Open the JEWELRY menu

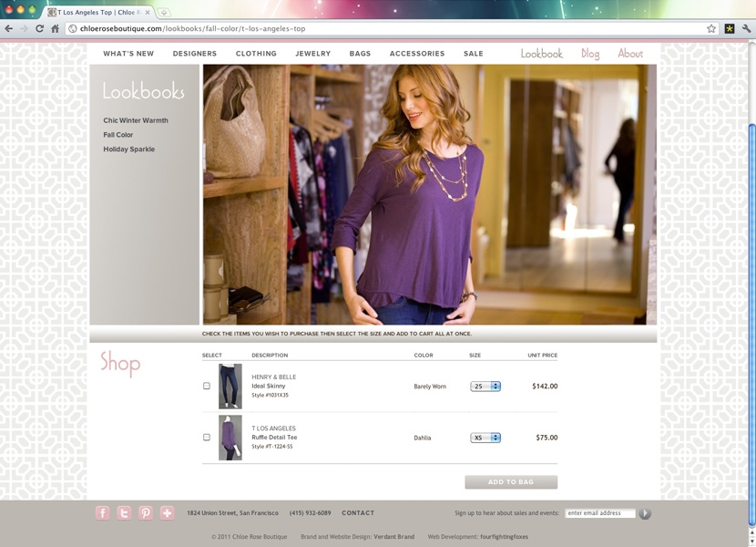[313, 54]
